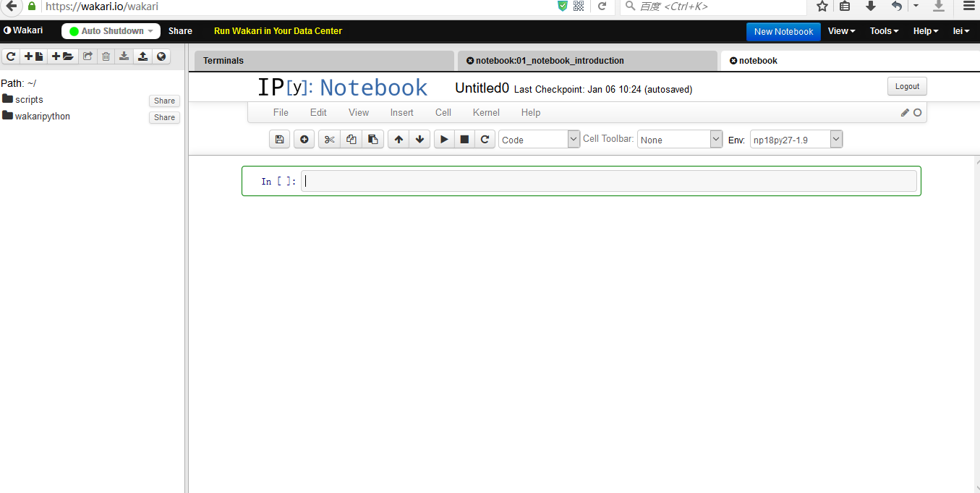The width and height of the screenshot is (980, 493).
Task: Click the green shield icon in address bar
Action: (x=563, y=6)
